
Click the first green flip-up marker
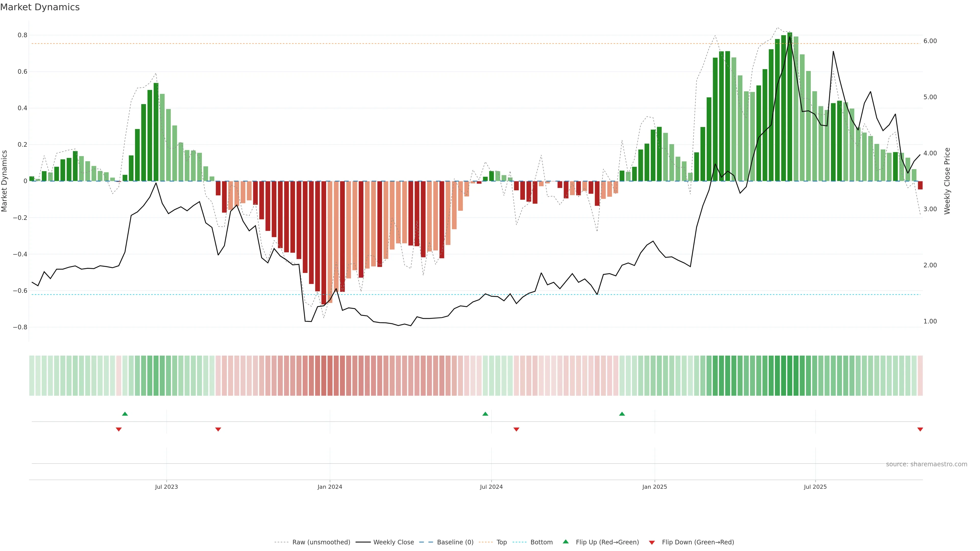pos(125,414)
